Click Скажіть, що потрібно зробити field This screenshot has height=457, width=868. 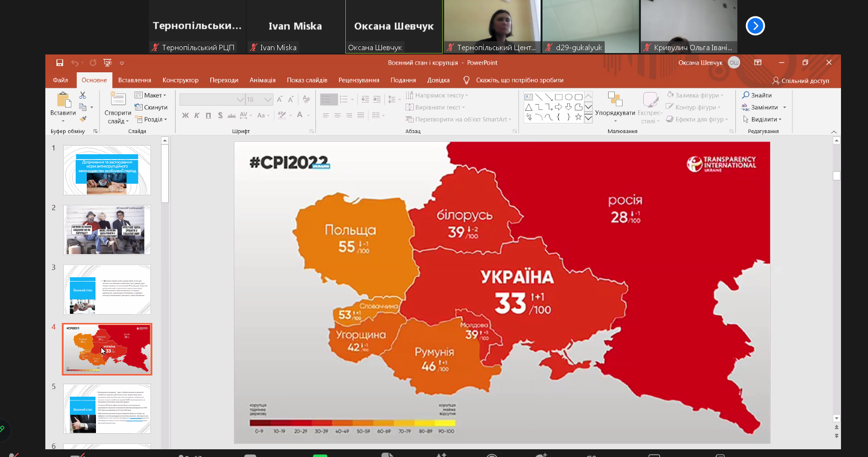click(x=519, y=80)
